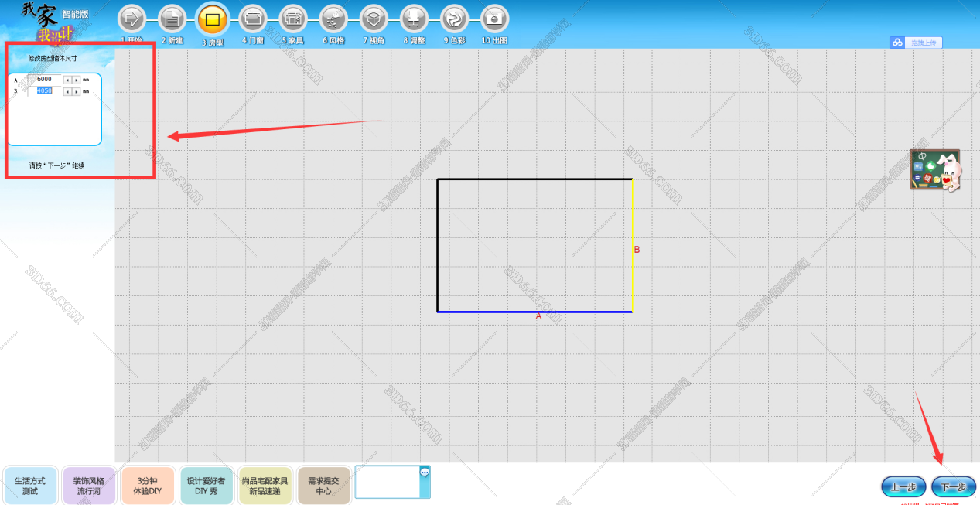Open 需求提交中心 button
The height and width of the screenshot is (505, 980).
pos(323,486)
